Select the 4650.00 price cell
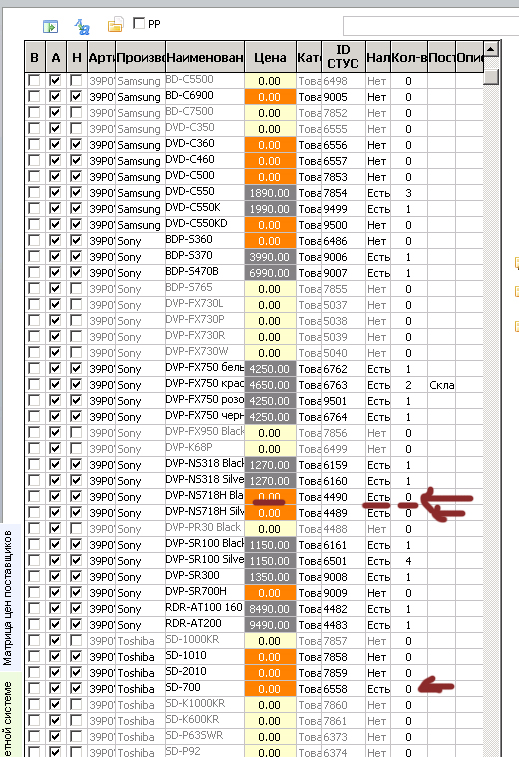Viewport: 519px width, 757px height. pos(270,385)
